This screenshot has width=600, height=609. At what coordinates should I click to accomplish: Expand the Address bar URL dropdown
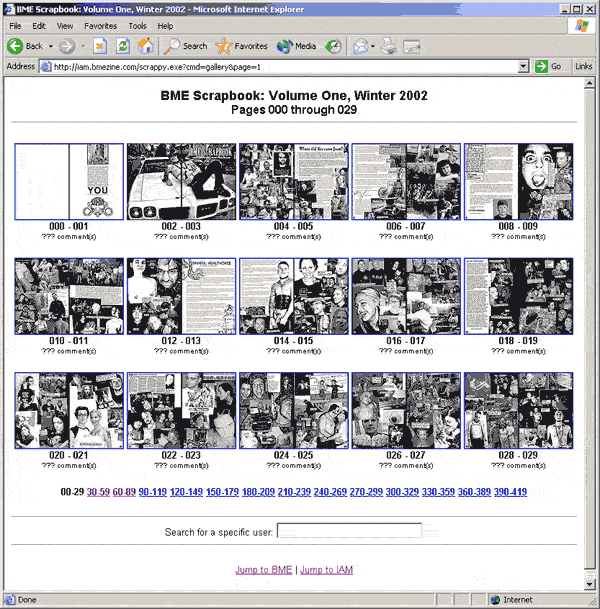tap(524, 66)
